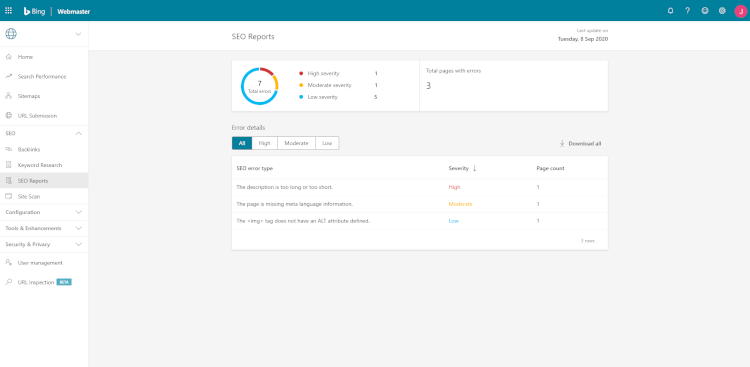Click the Keyword Research document icon
The width and height of the screenshot is (750, 367).
(9, 165)
